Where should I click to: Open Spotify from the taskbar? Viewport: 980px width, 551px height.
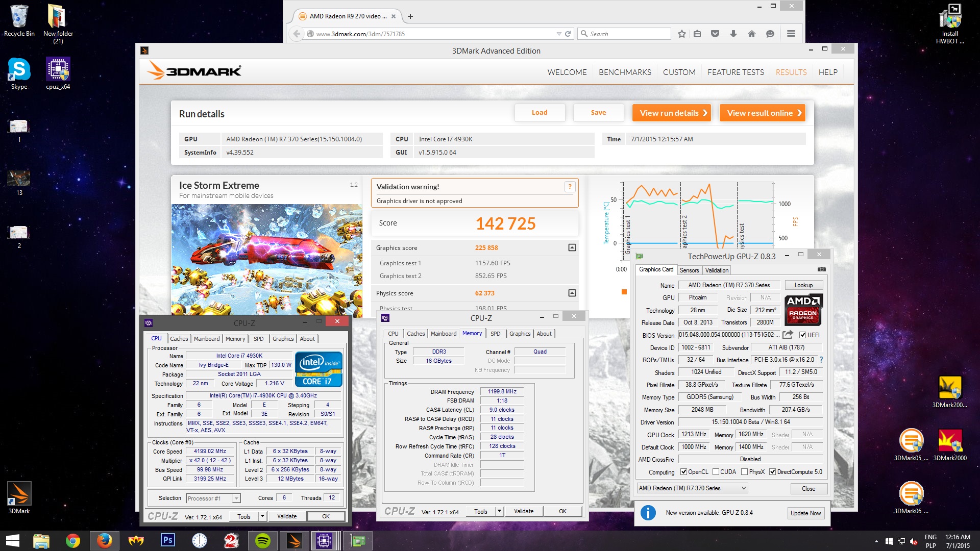click(x=263, y=541)
